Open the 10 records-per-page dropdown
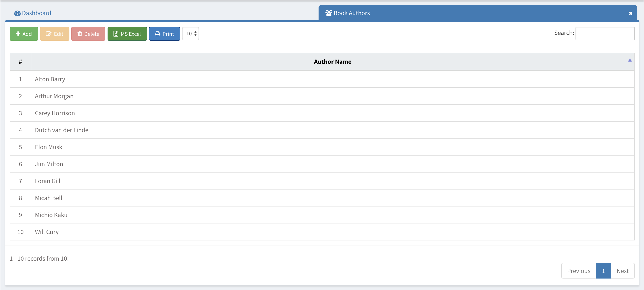 coord(191,33)
